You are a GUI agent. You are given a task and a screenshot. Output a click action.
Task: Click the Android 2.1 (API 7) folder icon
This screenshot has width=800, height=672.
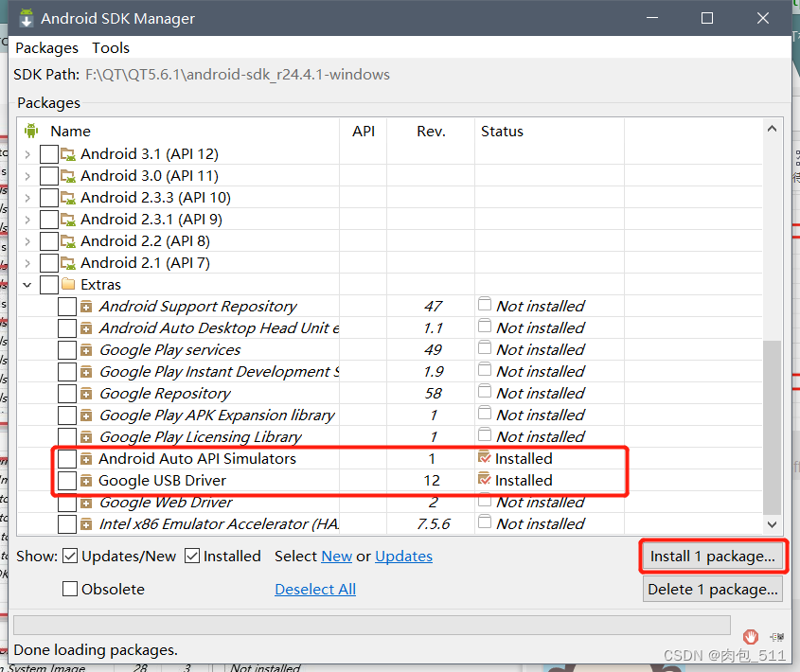pyautogui.click(x=68, y=263)
